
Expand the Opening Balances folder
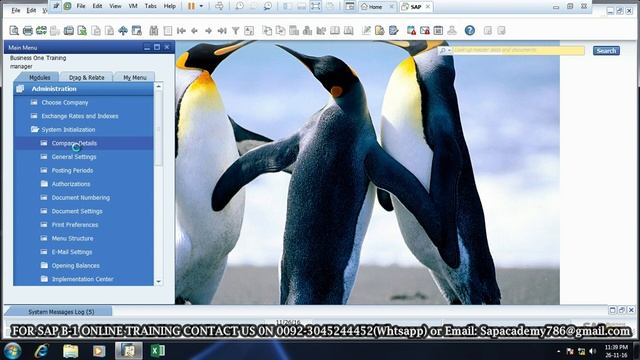click(x=44, y=265)
